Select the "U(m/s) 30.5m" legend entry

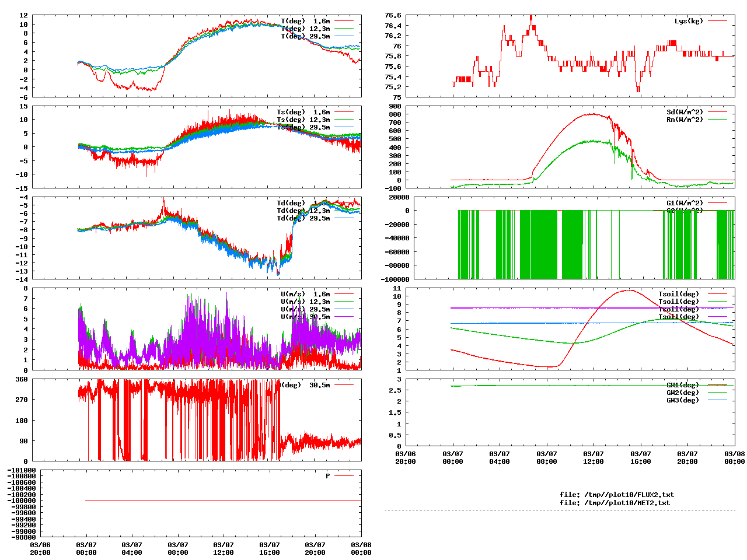305,317
